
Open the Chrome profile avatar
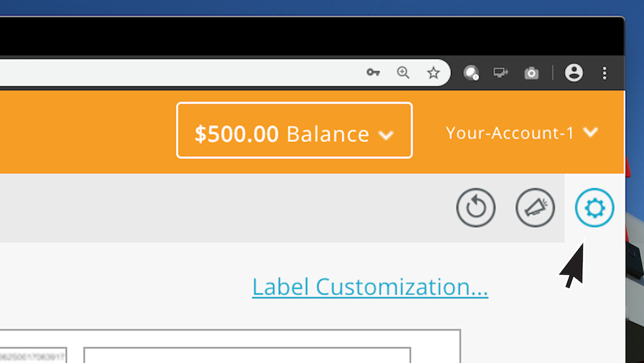574,73
